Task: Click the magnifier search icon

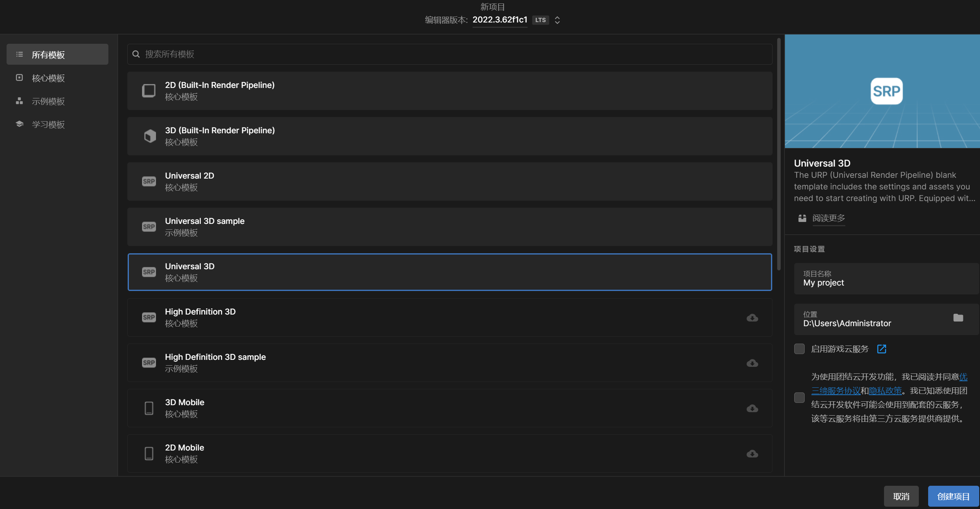Action: point(136,54)
